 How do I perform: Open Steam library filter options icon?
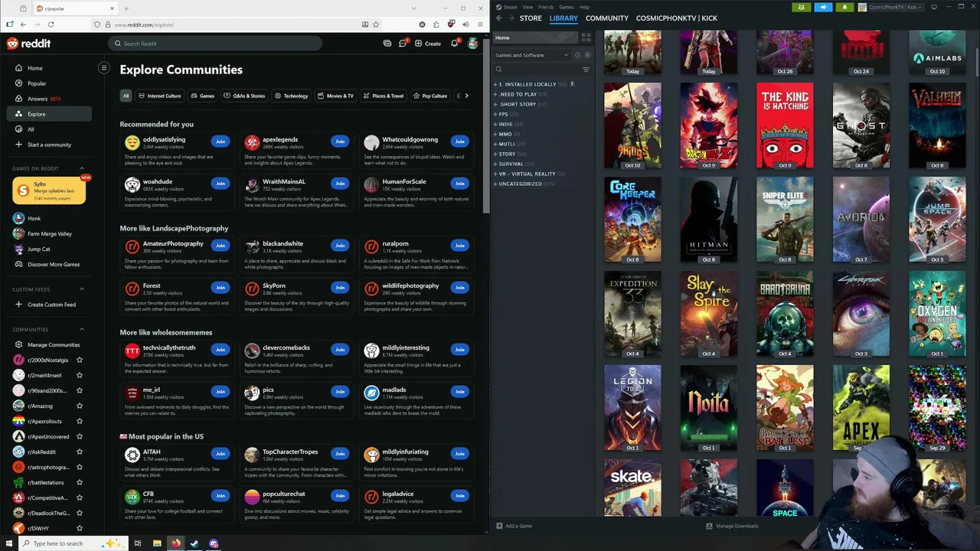586,70
